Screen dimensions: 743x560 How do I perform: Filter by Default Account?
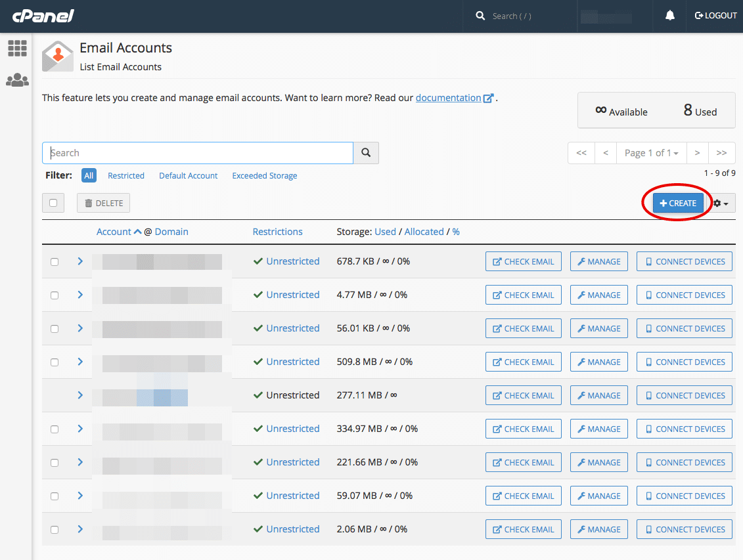(188, 176)
